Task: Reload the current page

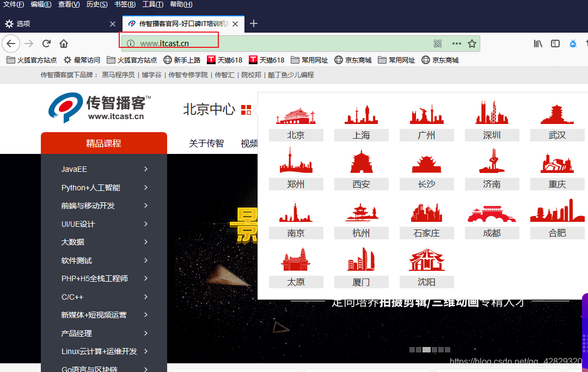Action: [x=46, y=44]
